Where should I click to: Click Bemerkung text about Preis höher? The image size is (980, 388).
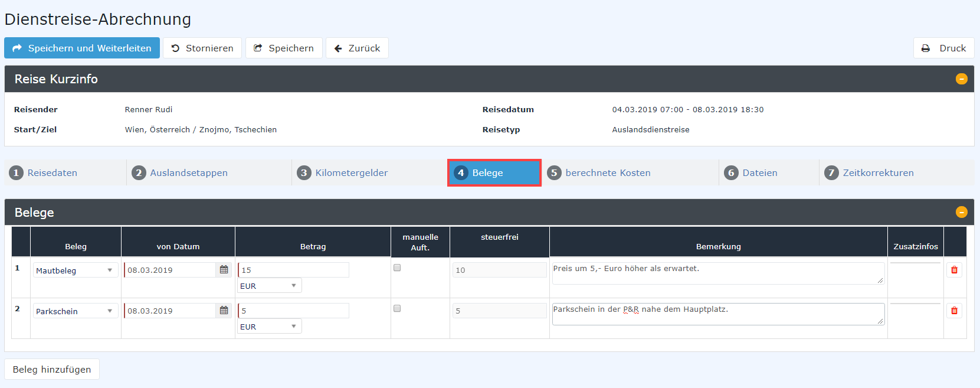click(718, 273)
